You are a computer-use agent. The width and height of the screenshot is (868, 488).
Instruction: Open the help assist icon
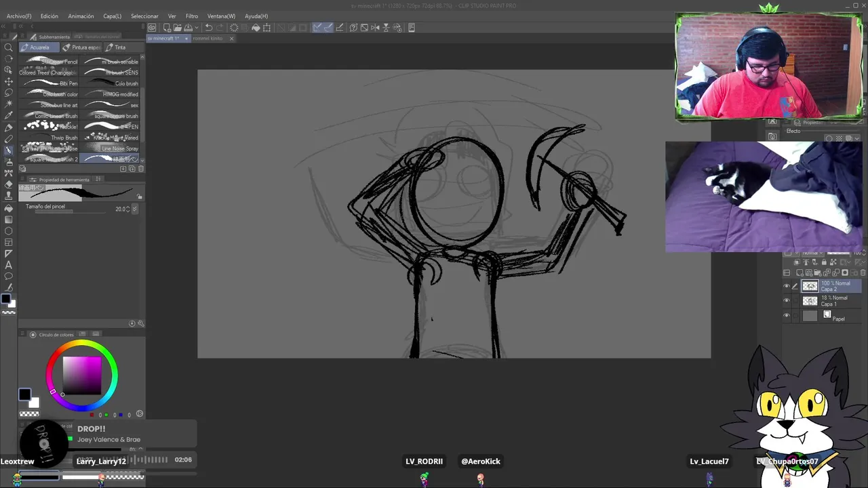pos(353,28)
